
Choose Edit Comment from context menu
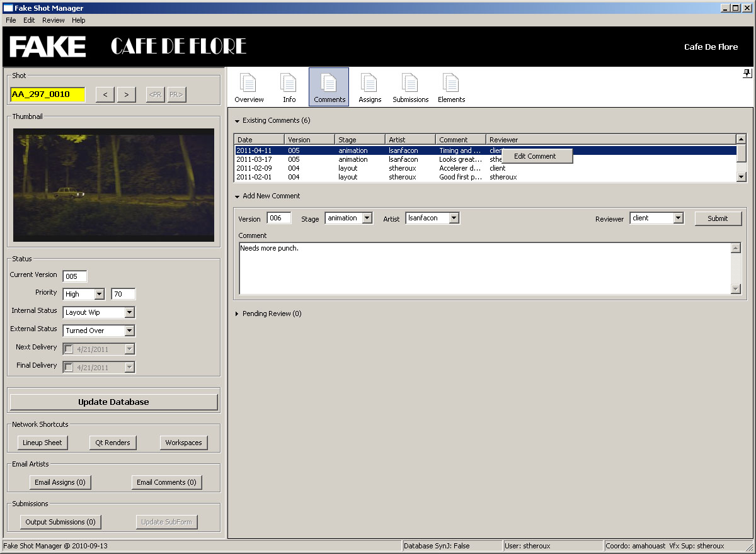[537, 156]
